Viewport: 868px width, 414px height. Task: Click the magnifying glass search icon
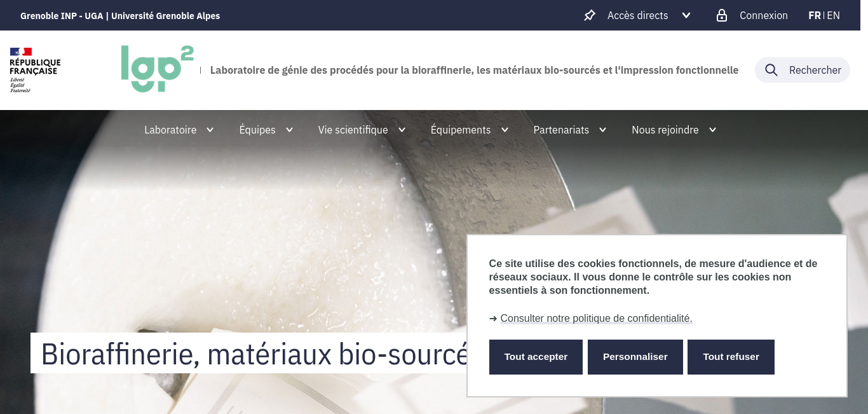point(771,70)
